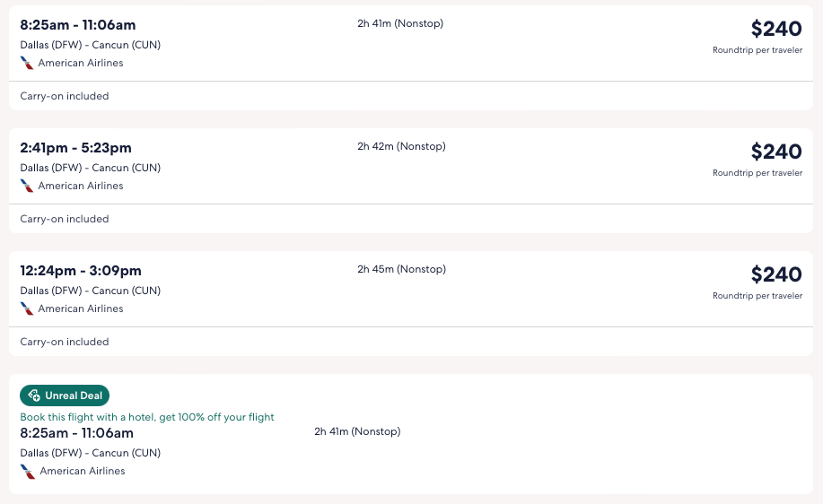This screenshot has height=504, width=823.
Task: Click the Dallas–Cancun route text on the 2:41pm flight
Action: (91, 168)
